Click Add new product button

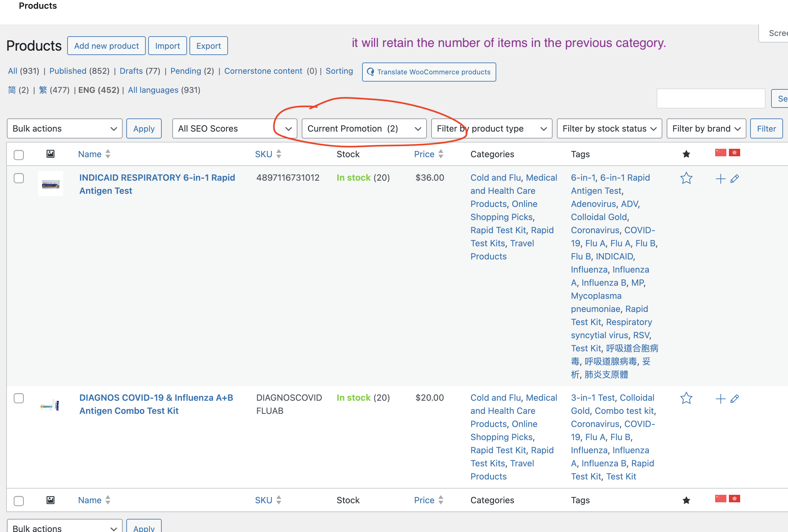point(106,46)
